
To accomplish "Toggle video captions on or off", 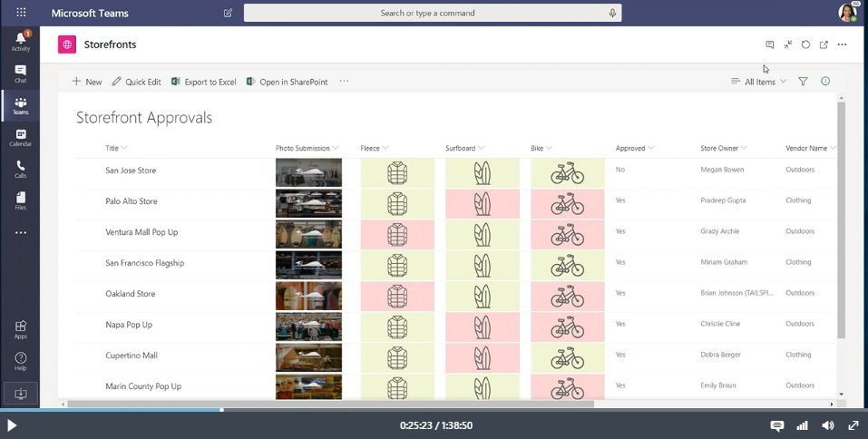I will (776, 425).
